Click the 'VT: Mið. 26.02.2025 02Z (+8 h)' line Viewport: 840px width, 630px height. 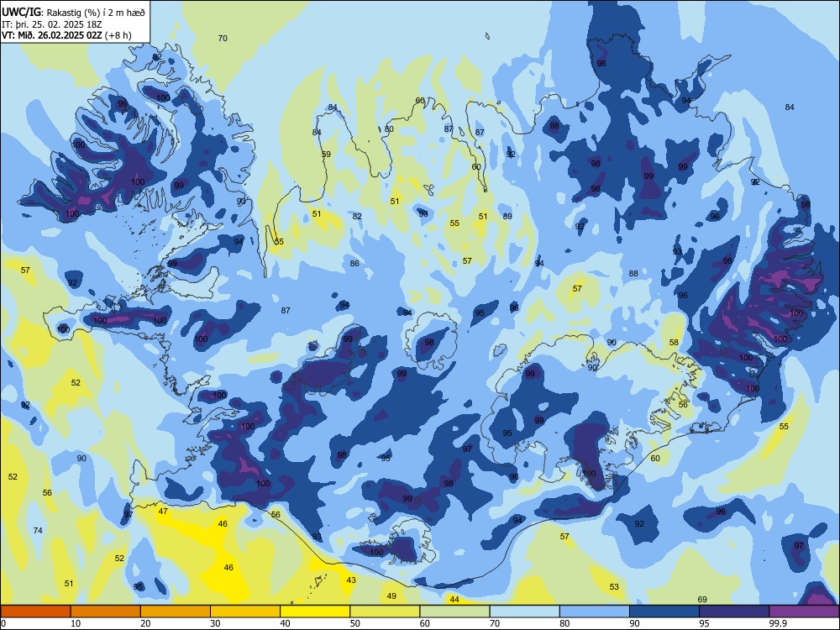click(66, 35)
